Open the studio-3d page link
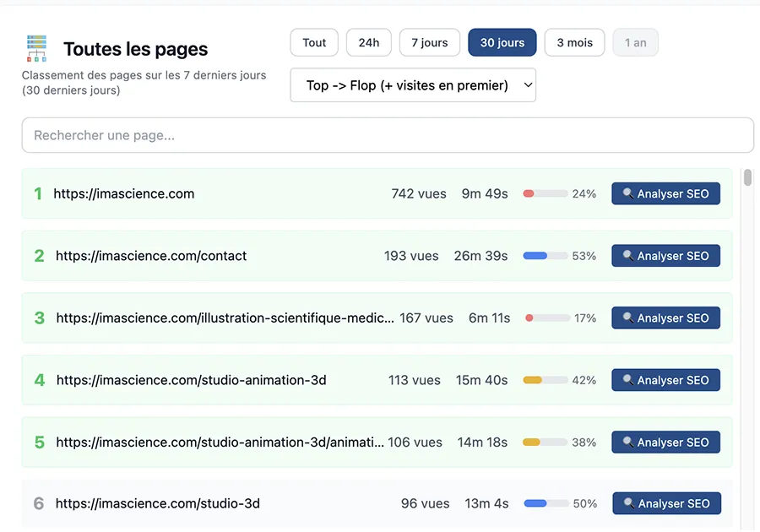Screen dimensions: 760x532 155,503
